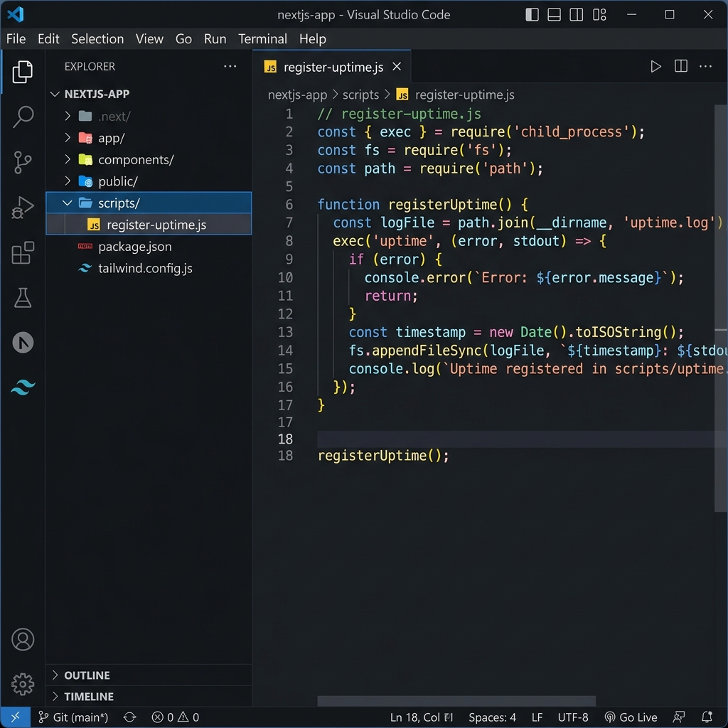Open editor More Actions ellipsis

pos(706,66)
